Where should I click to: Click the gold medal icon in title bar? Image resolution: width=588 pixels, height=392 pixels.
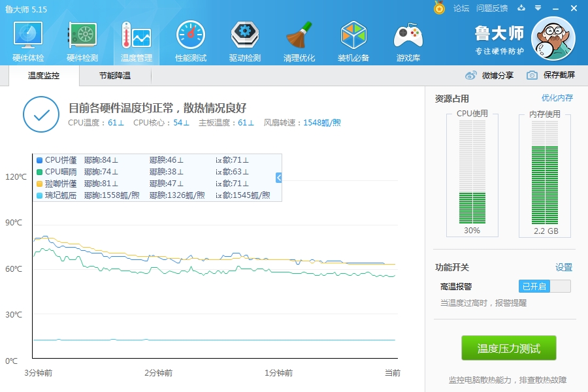coord(439,7)
